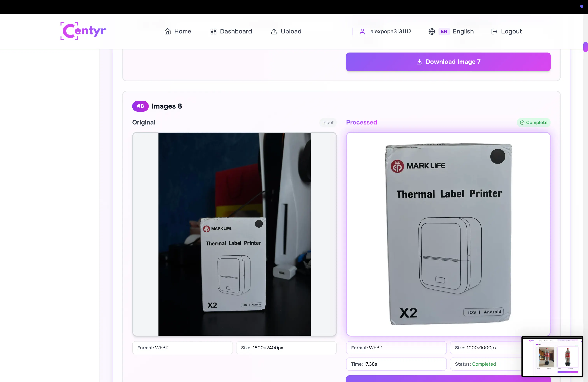588x382 pixels.
Task: Log out of the account
Action: [x=506, y=31]
